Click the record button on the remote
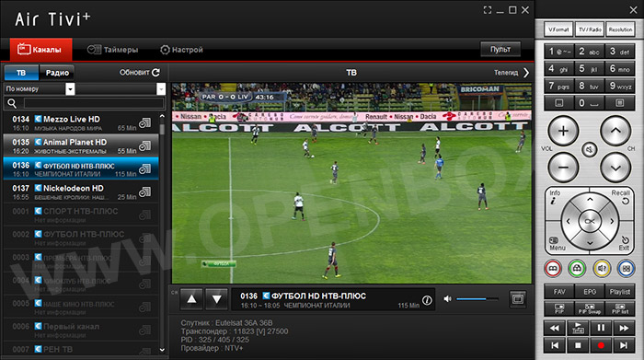Image resolution: width=644 pixels, height=360 pixels. pos(601,345)
